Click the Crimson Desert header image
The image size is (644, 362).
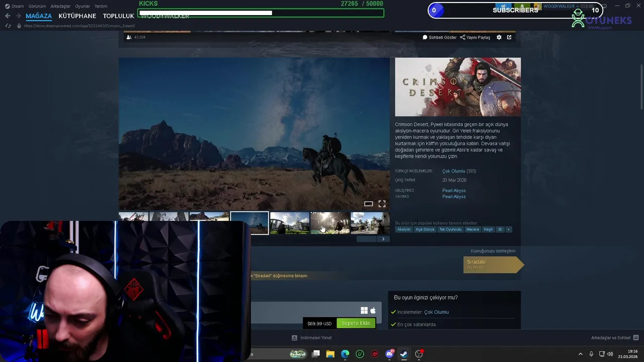(458, 87)
